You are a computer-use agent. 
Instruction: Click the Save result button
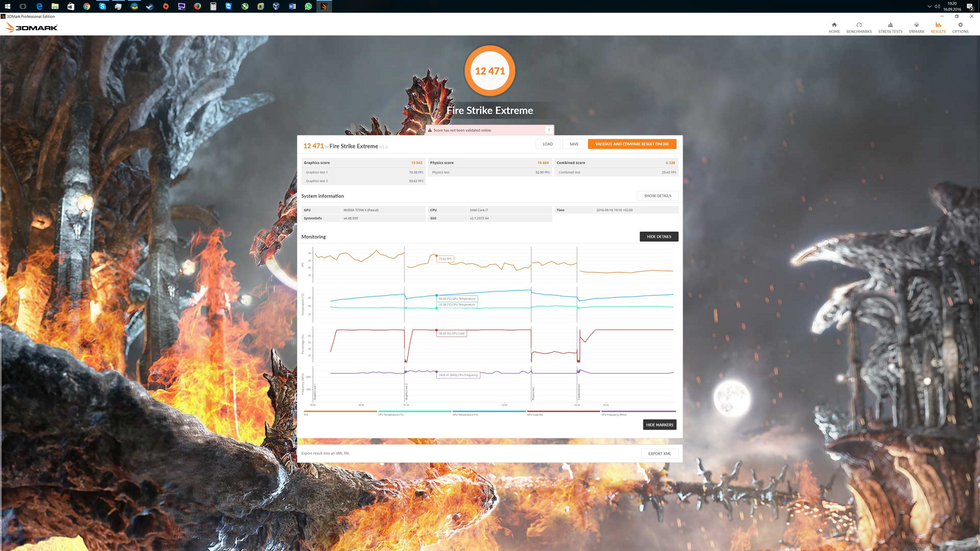[x=574, y=144]
